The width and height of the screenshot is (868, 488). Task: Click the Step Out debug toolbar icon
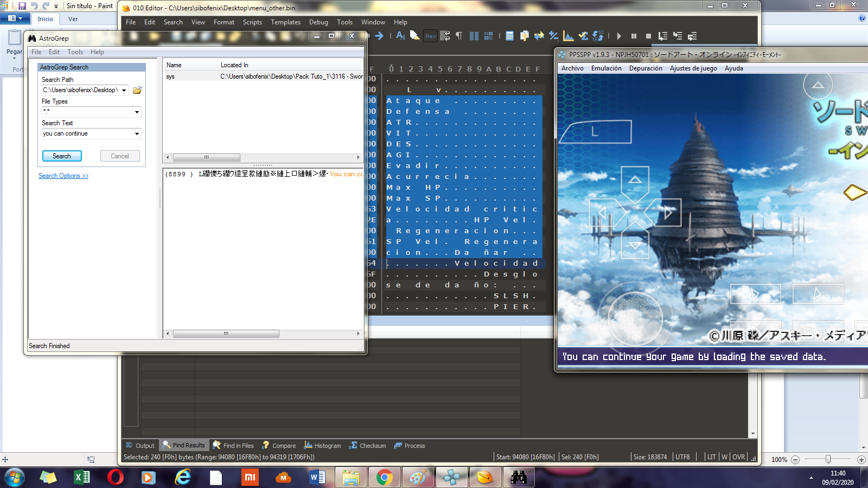[692, 36]
